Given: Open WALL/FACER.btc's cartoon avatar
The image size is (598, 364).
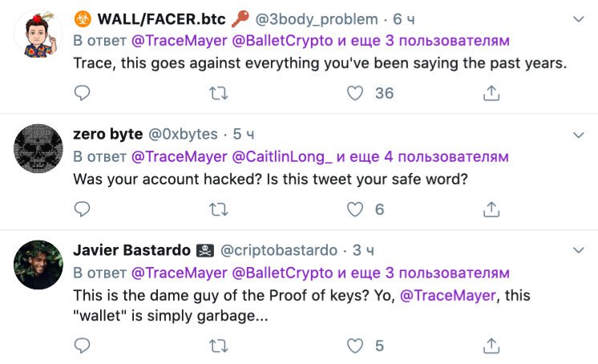Looking at the screenshot, I should coord(38,34).
